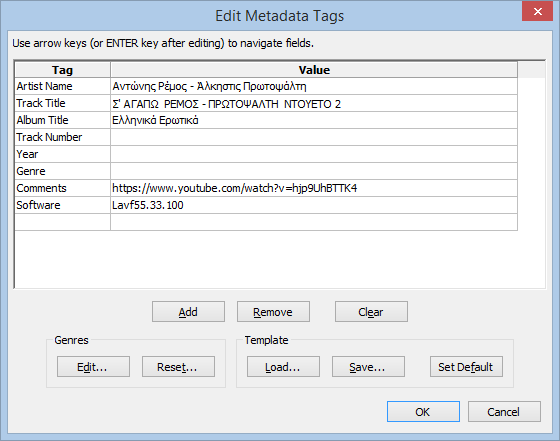Image resolution: width=560 pixels, height=441 pixels.
Task: Select the Artist Name value field
Action: click(x=314, y=86)
